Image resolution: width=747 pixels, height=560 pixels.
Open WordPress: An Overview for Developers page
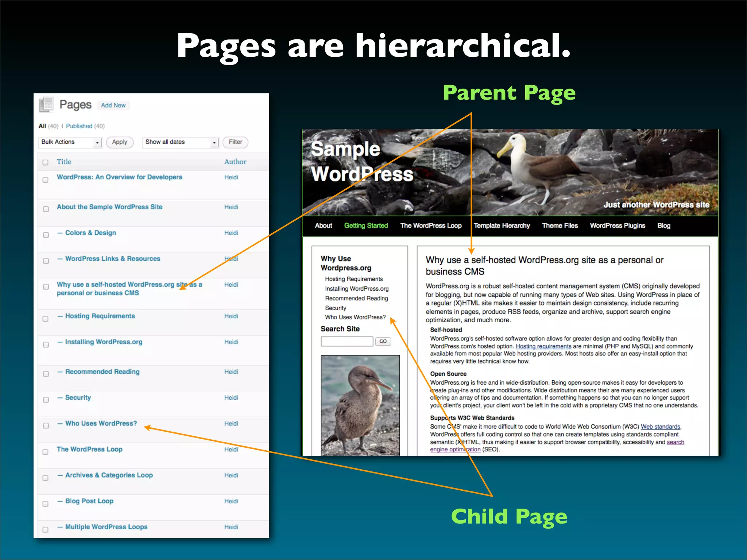point(119,177)
